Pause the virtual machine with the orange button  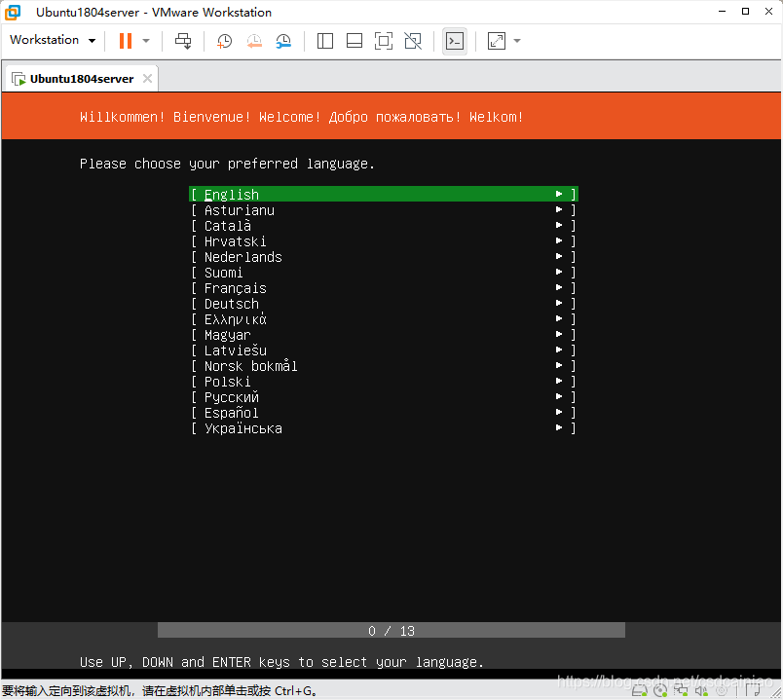[126, 41]
